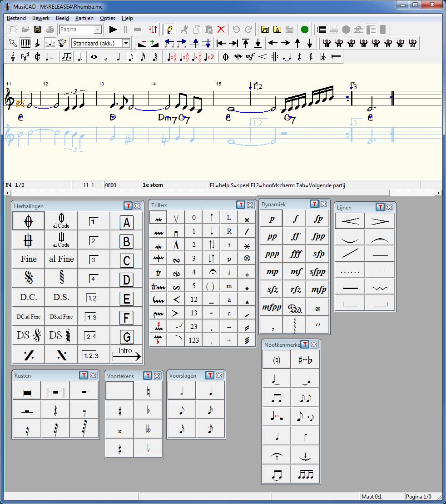Open Voorslagen panel filter dropdown
Image resolution: width=446 pixels, height=504 pixels.
(x=210, y=375)
